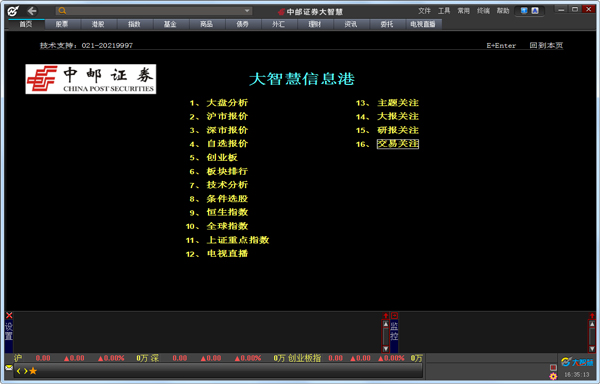This screenshot has height=384, width=600.
Task: Open the 文件 menu
Action: tap(424, 11)
